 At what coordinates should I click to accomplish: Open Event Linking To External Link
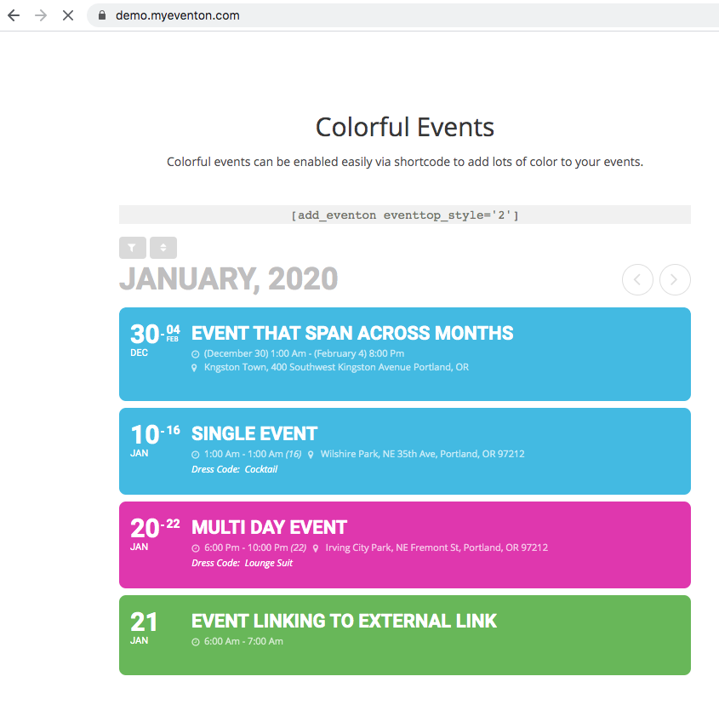click(344, 621)
